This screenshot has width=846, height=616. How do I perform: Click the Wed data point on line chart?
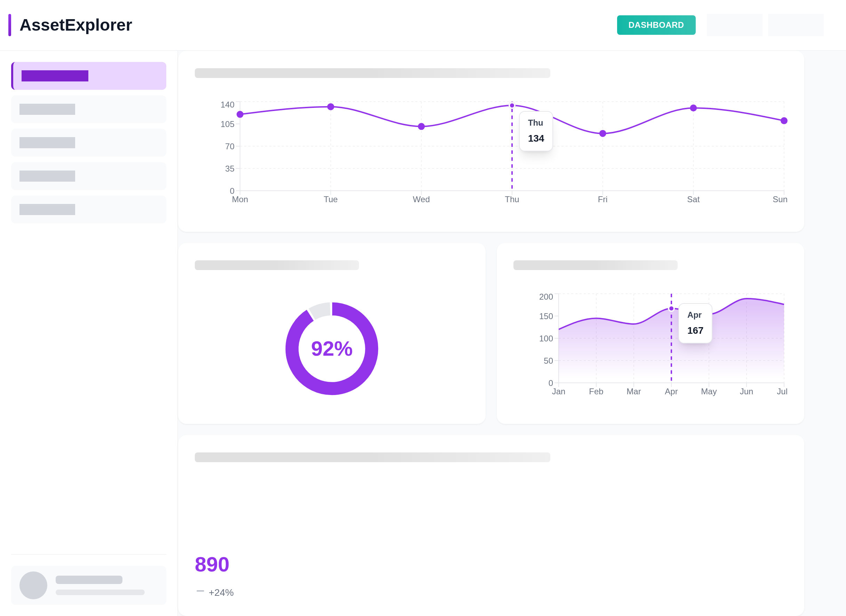[421, 126]
